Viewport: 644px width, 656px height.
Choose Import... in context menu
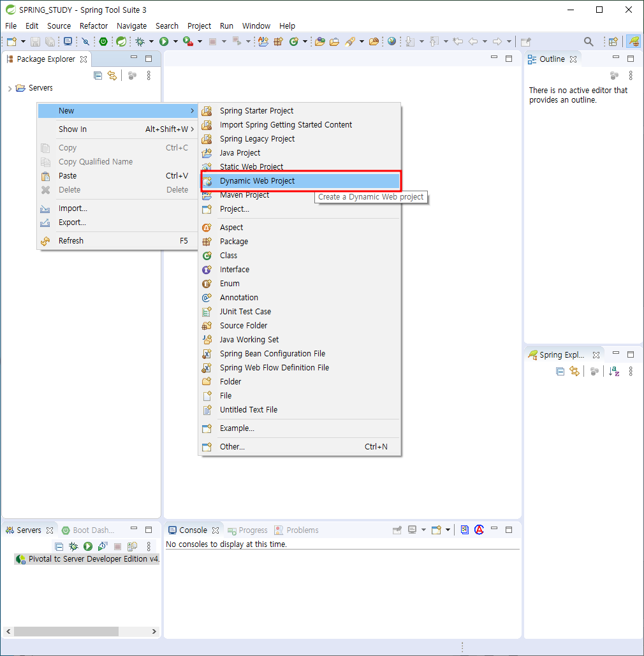117,208
